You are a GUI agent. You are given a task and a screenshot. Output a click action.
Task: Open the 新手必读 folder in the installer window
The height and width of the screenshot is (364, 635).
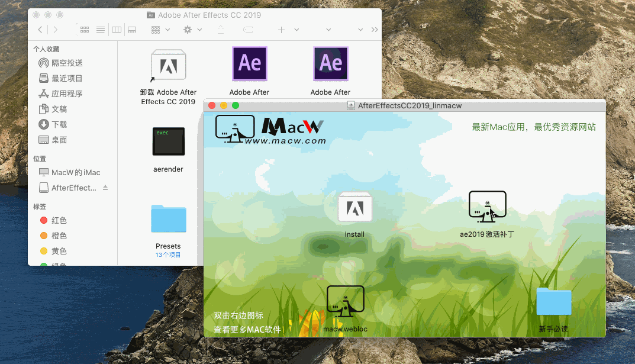(553, 302)
